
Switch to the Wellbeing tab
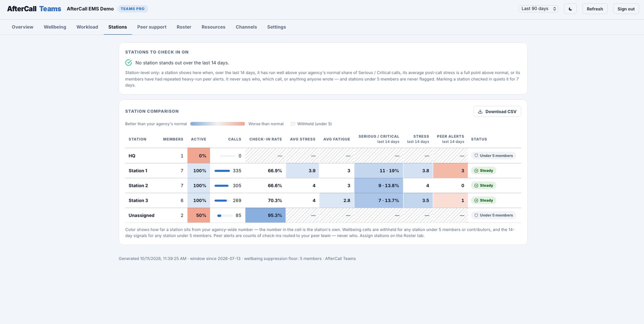click(55, 27)
